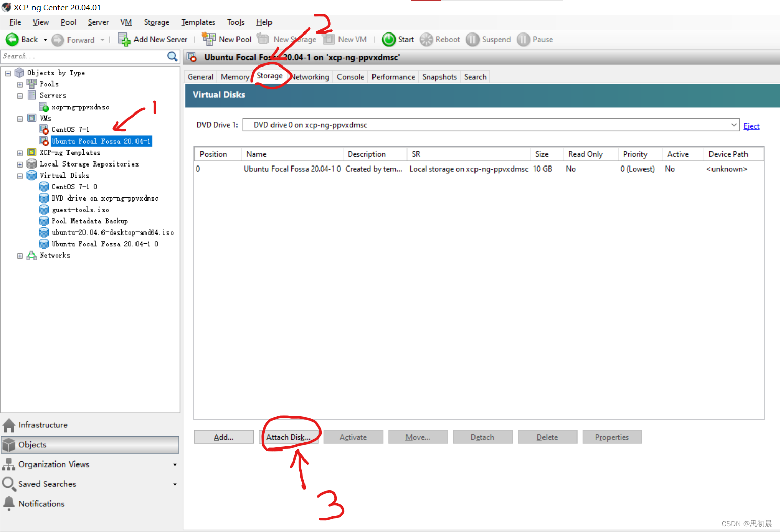Select ubuntu-20.04.6-desktop-amd64.iso item

(113, 232)
